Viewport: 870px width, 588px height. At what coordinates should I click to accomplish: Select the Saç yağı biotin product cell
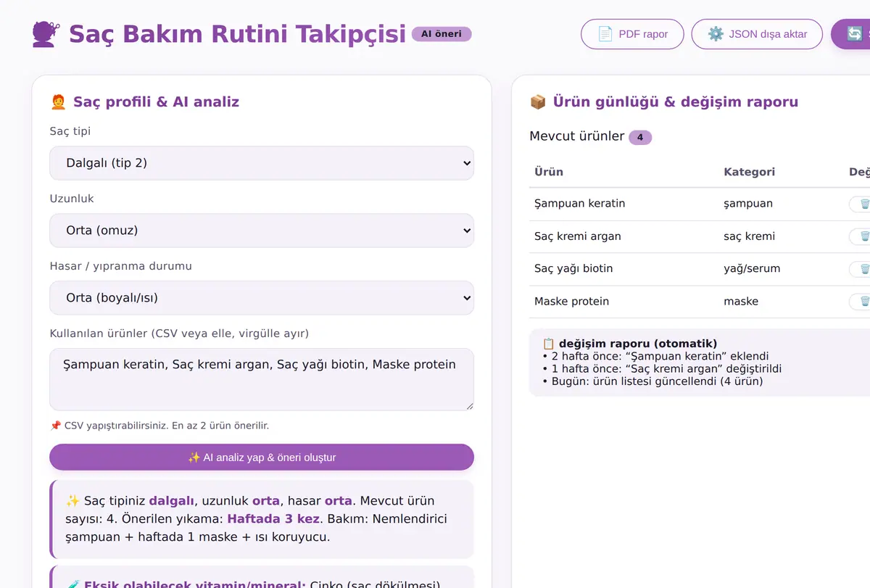[573, 269]
